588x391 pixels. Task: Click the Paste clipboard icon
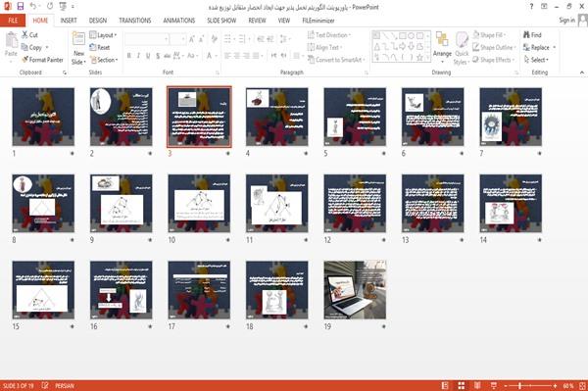pyautogui.click(x=11, y=40)
